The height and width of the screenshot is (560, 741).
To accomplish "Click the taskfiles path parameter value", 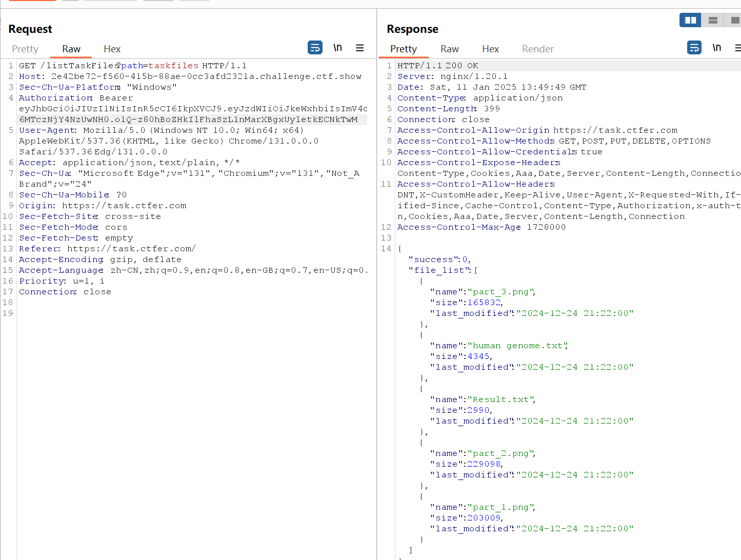I will click(x=173, y=66).
